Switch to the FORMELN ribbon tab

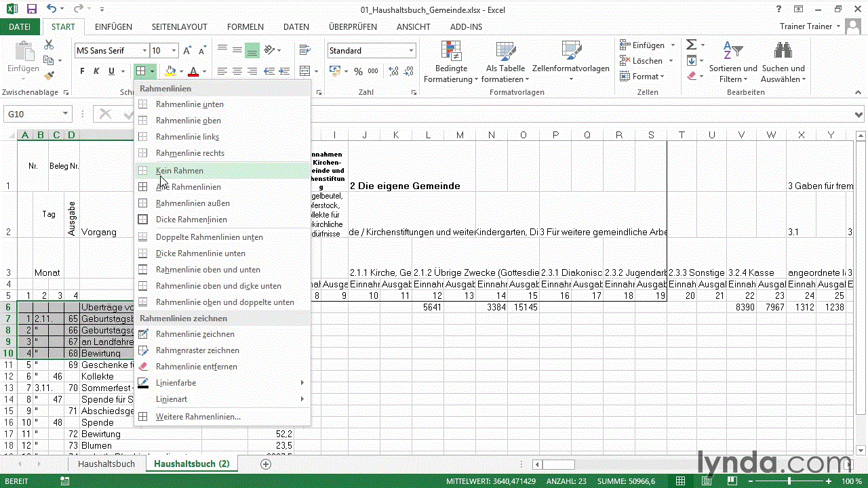(245, 27)
